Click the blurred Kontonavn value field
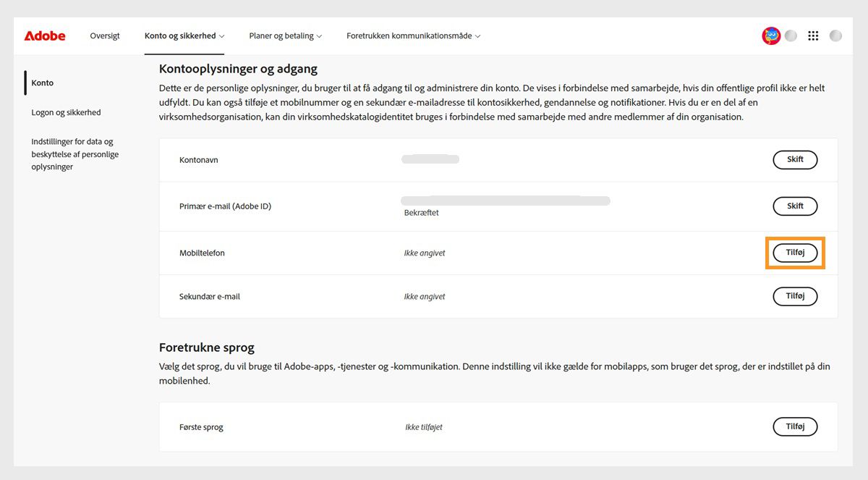Image resolution: width=868 pixels, height=480 pixels. pyautogui.click(x=430, y=159)
